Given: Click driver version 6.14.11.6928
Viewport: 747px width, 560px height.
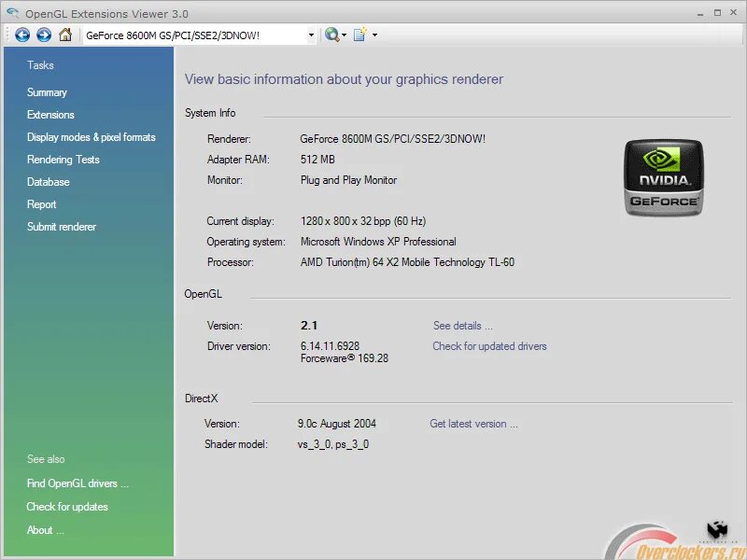Looking at the screenshot, I should click(330, 346).
